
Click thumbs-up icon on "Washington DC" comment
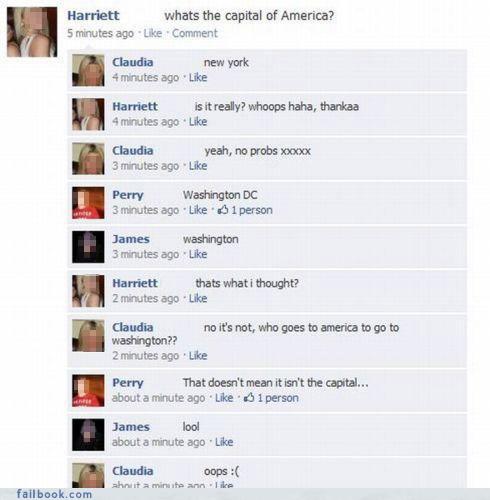pyautogui.click(x=223, y=210)
